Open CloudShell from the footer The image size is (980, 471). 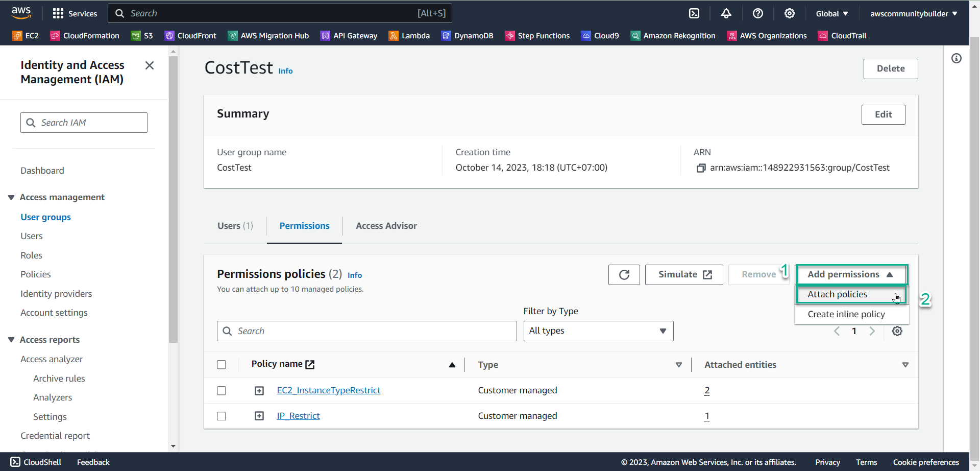36,462
